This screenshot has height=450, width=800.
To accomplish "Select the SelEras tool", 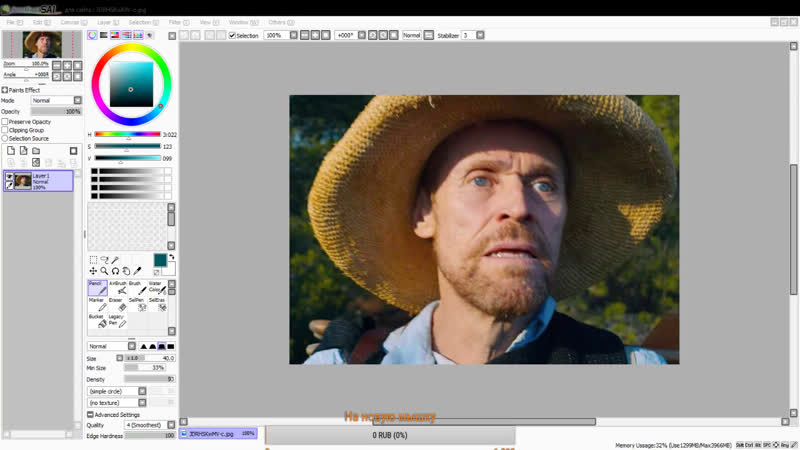I will [x=157, y=305].
